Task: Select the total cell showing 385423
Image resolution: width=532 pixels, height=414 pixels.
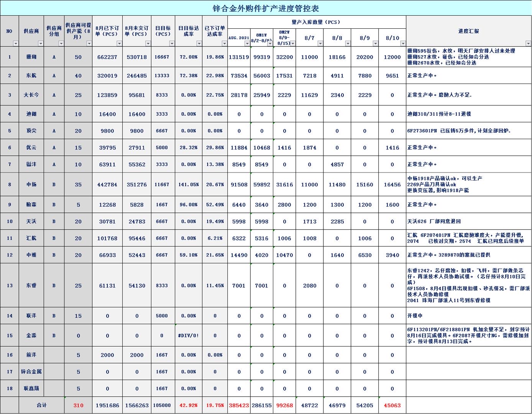Action: [239, 406]
